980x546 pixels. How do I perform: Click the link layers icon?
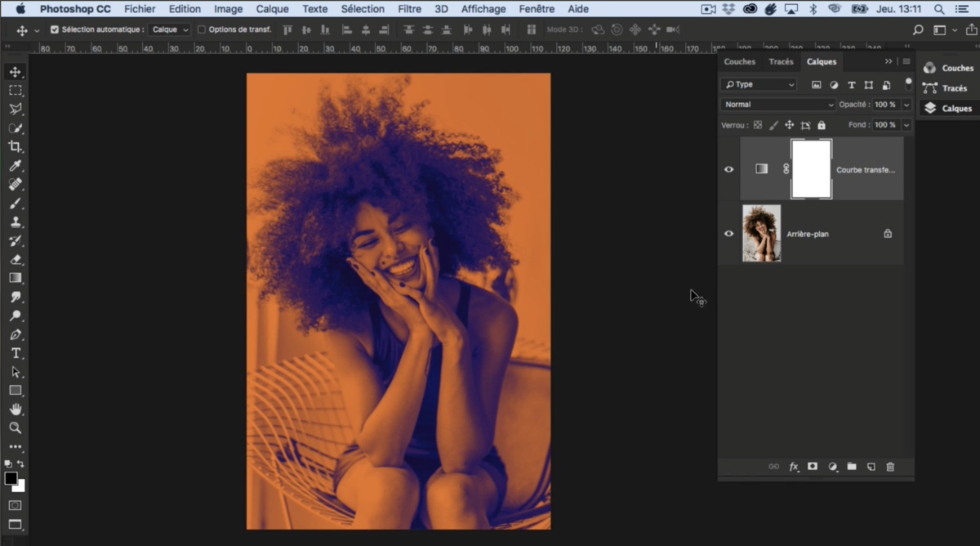point(773,467)
